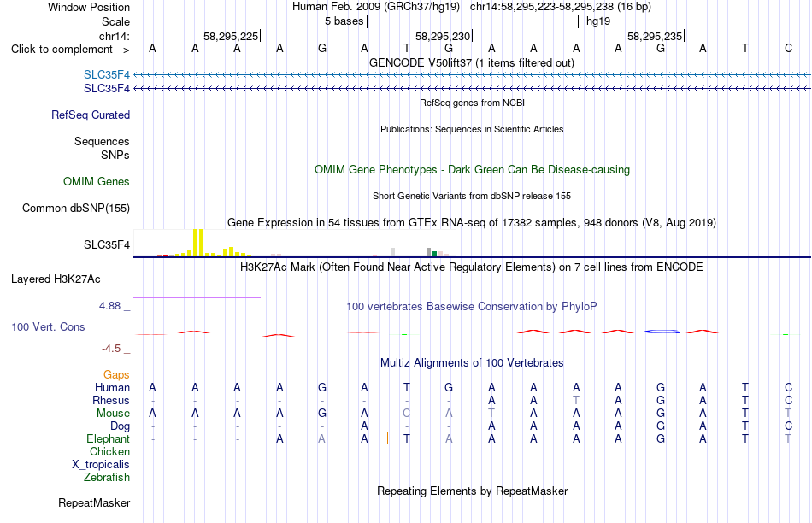812x523 pixels.
Task: Open 'Repeating Elements by RepeatMasker' title
Action: (472, 491)
